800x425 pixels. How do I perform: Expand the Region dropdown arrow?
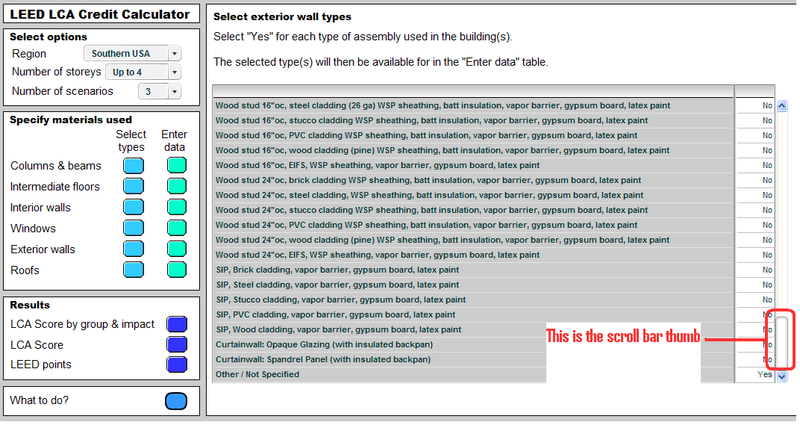click(174, 54)
